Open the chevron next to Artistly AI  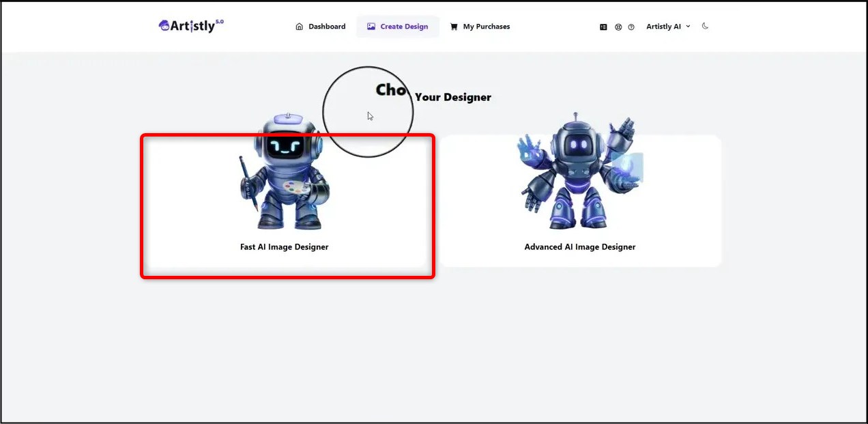point(689,26)
